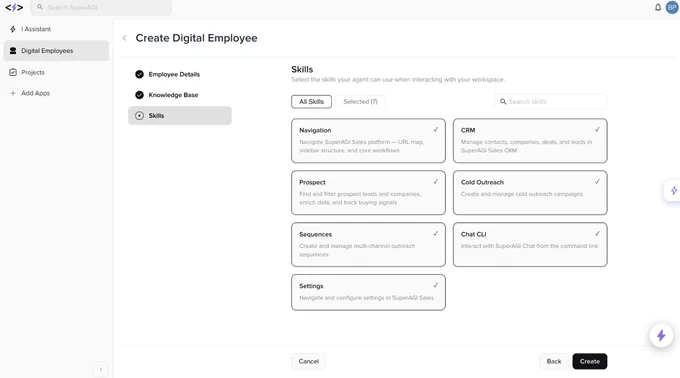Click the SuperAGI logo icon

[x=14, y=7]
